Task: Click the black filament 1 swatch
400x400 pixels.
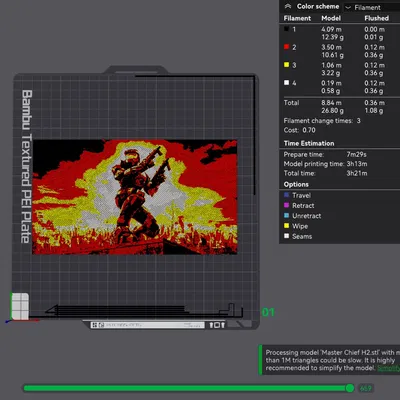Action: click(286, 29)
